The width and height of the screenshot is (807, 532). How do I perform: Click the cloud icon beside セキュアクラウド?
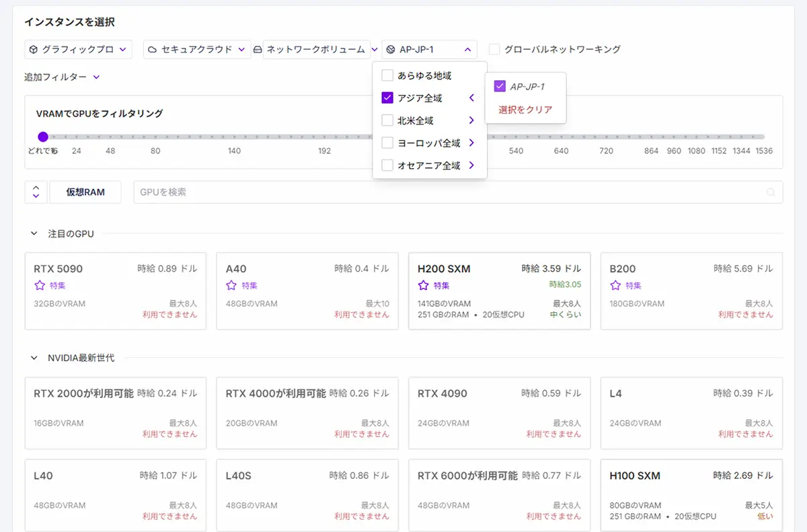[x=153, y=50]
